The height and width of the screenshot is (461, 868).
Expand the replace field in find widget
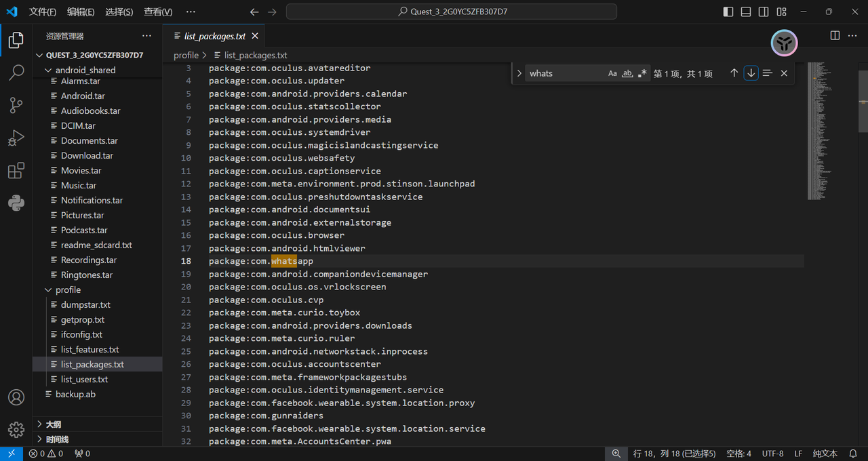click(519, 73)
